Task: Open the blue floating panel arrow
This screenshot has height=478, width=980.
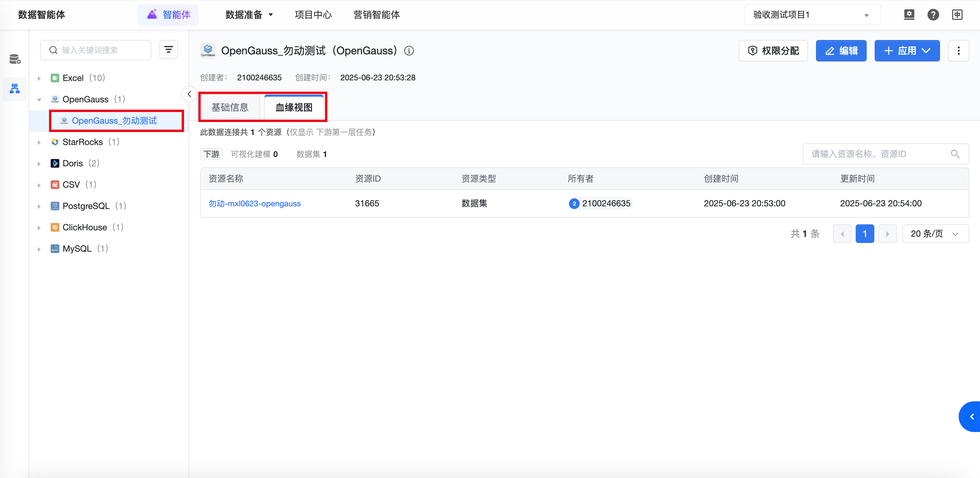Action: 971,416
